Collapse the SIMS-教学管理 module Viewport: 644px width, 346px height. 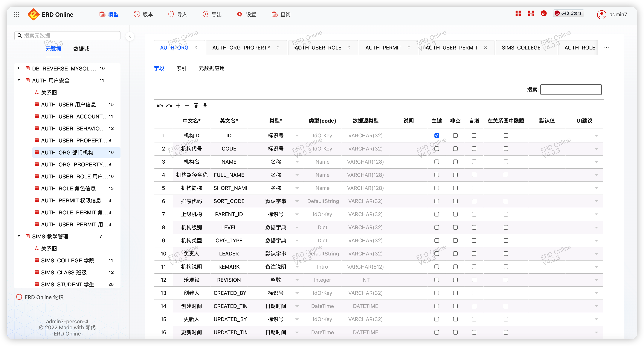click(19, 236)
